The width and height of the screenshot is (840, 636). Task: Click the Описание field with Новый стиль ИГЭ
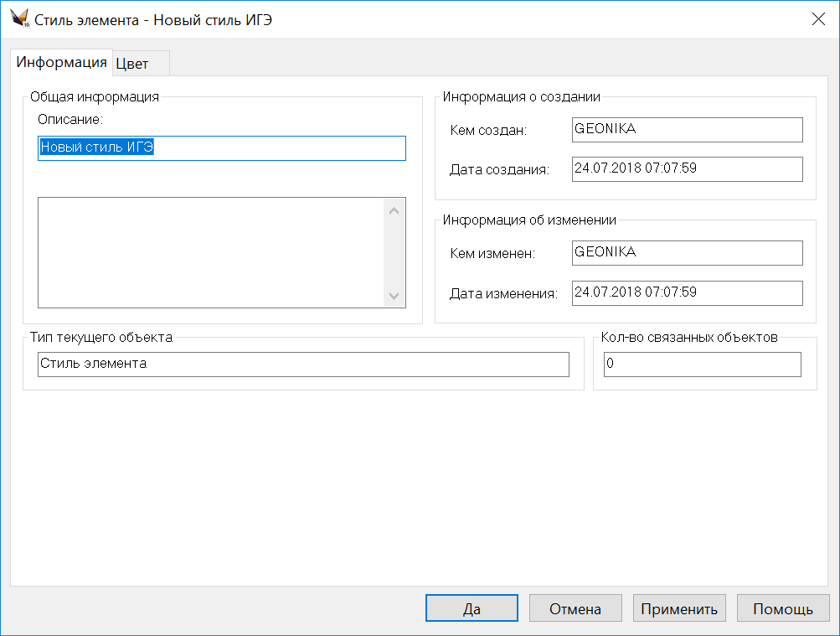pos(222,148)
